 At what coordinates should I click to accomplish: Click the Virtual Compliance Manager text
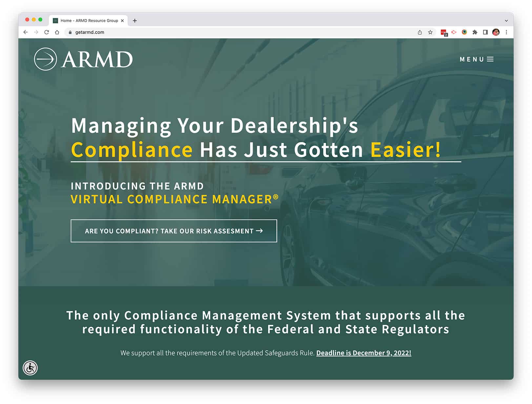pos(174,199)
